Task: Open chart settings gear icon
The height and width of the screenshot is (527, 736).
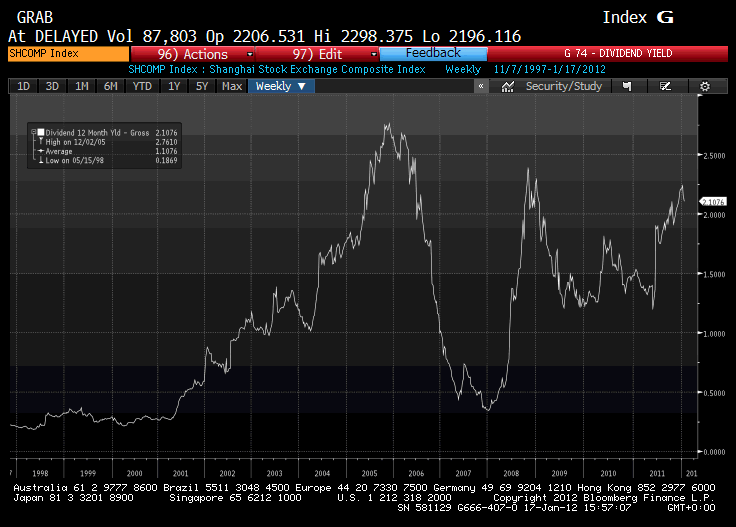Action: 705,86
